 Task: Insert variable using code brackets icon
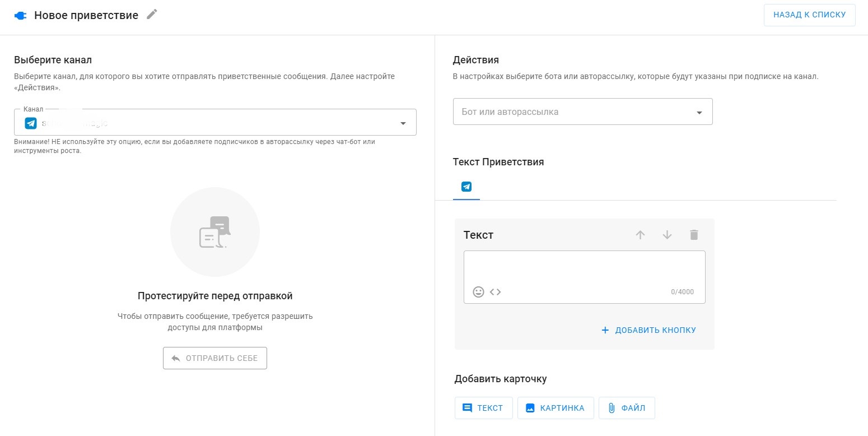[x=495, y=292]
